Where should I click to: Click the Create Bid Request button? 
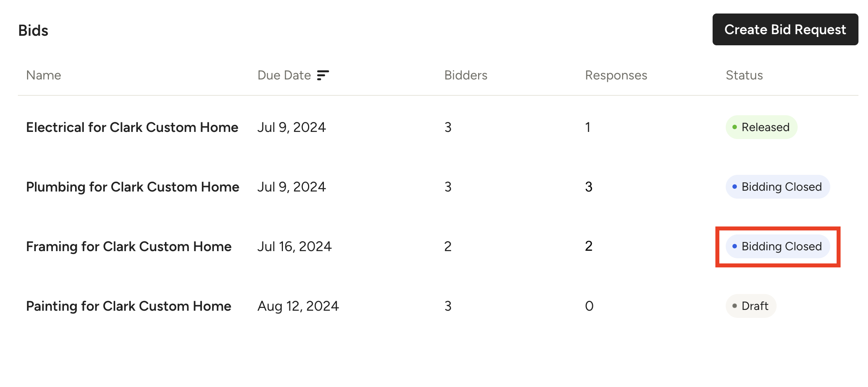point(785,29)
